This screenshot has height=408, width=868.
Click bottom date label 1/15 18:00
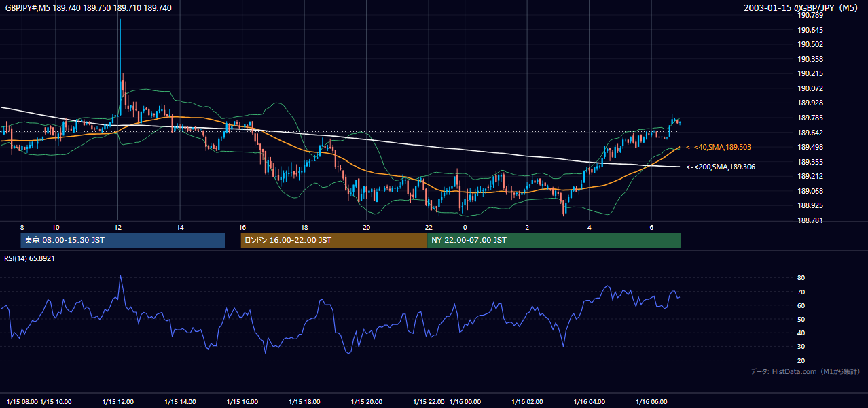coord(304,401)
